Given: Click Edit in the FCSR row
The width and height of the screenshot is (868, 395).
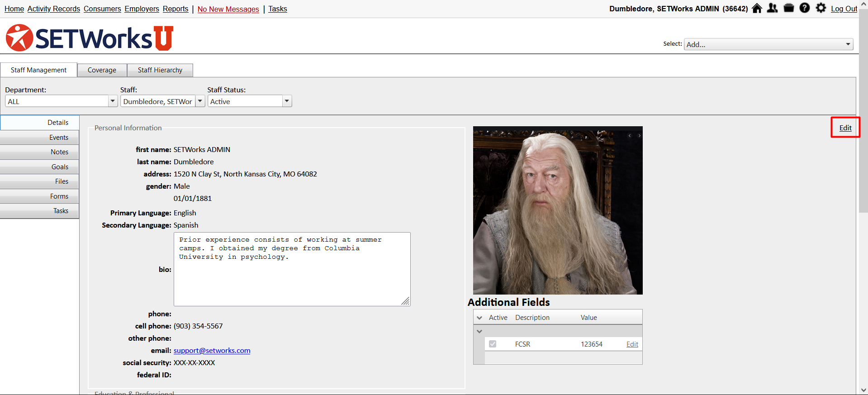Looking at the screenshot, I should (x=632, y=344).
